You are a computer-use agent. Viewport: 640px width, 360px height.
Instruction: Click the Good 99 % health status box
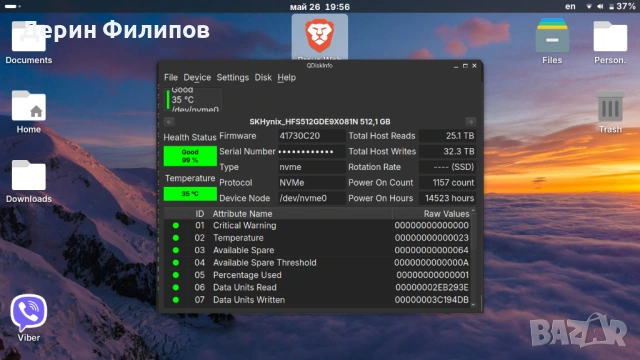tap(190, 156)
